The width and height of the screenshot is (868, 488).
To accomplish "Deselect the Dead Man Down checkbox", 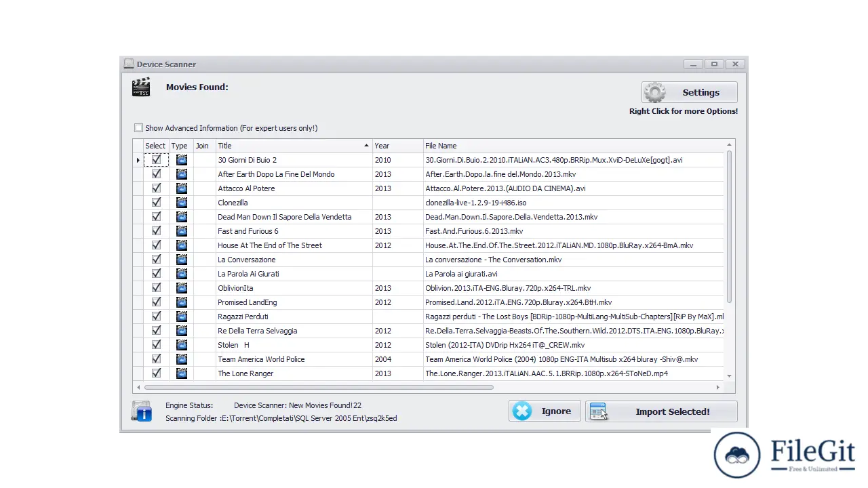I will (x=156, y=217).
